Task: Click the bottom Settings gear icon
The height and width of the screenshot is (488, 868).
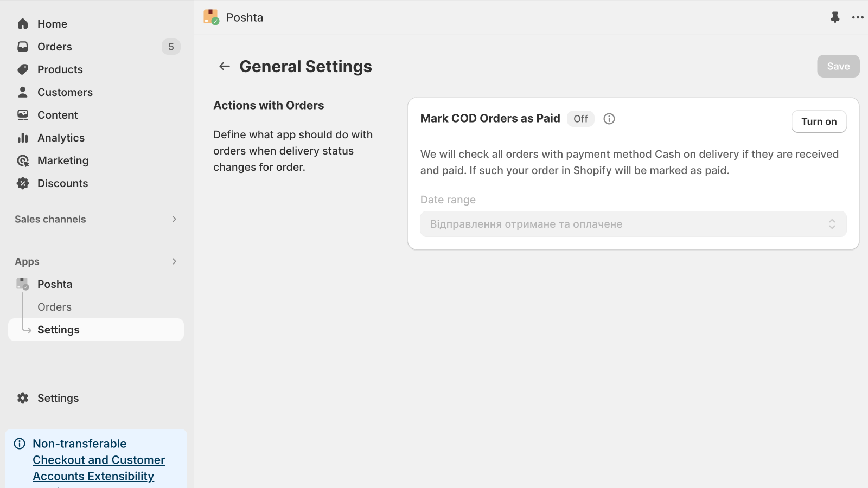Action: click(23, 398)
